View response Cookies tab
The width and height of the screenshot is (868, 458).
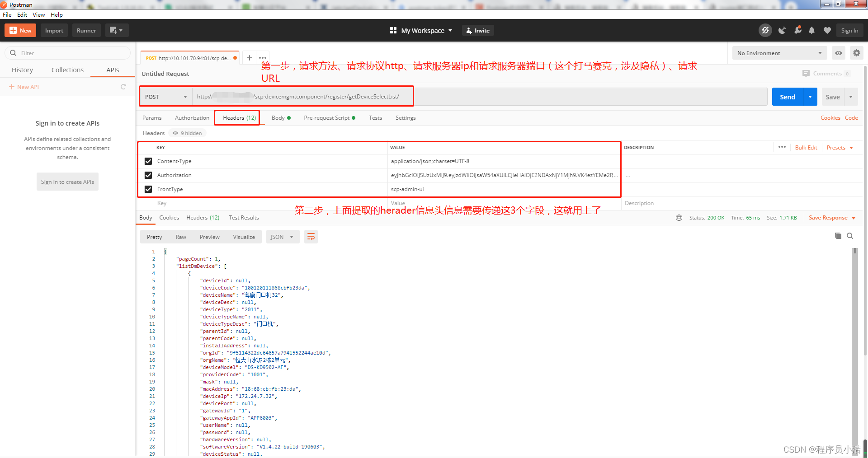pos(169,218)
